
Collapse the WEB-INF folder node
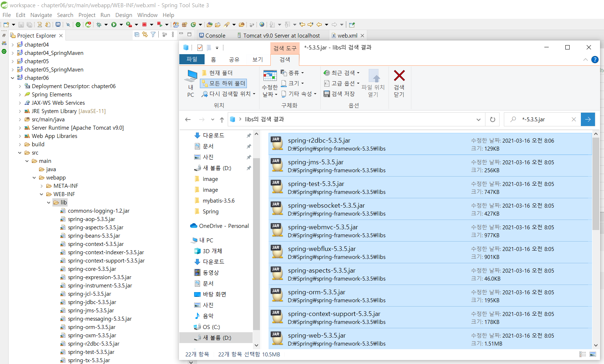click(42, 194)
